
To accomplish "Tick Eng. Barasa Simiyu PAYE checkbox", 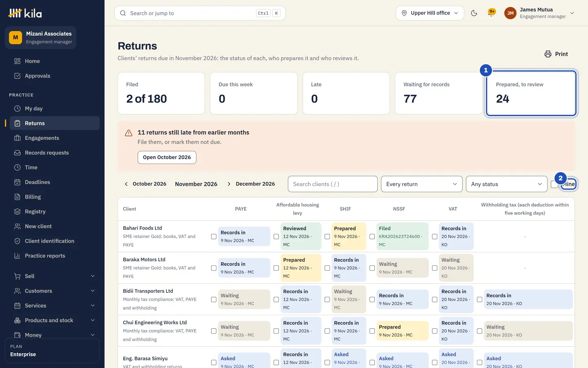I will pos(214,362).
